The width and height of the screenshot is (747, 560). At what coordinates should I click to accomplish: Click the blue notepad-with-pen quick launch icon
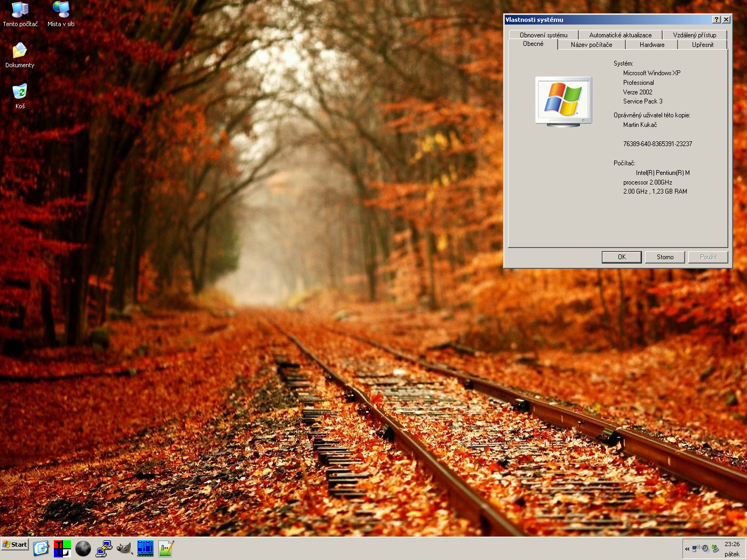(x=41, y=548)
